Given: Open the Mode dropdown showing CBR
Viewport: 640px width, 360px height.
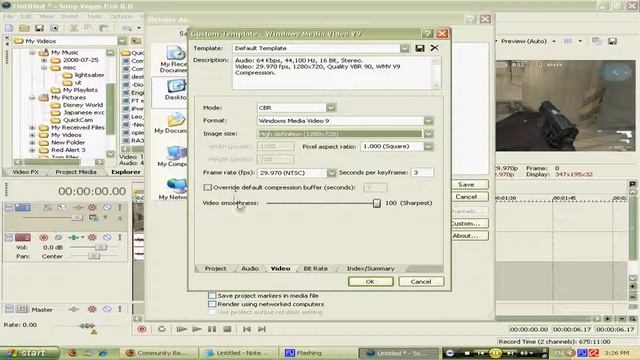Looking at the screenshot, I should click(331, 108).
